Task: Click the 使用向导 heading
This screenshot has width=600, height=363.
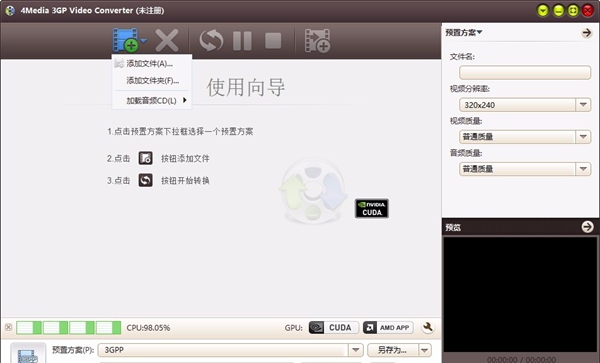Action: pyautogui.click(x=246, y=87)
